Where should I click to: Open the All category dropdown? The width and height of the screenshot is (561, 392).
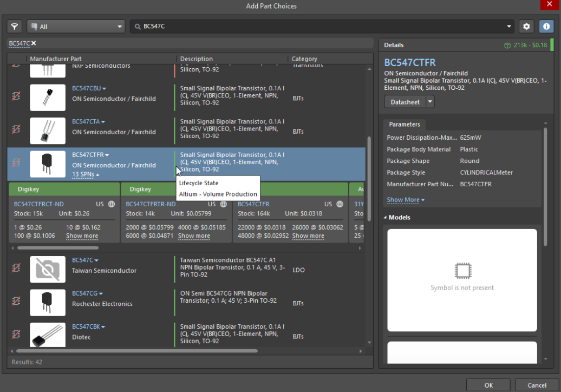tap(76, 27)
